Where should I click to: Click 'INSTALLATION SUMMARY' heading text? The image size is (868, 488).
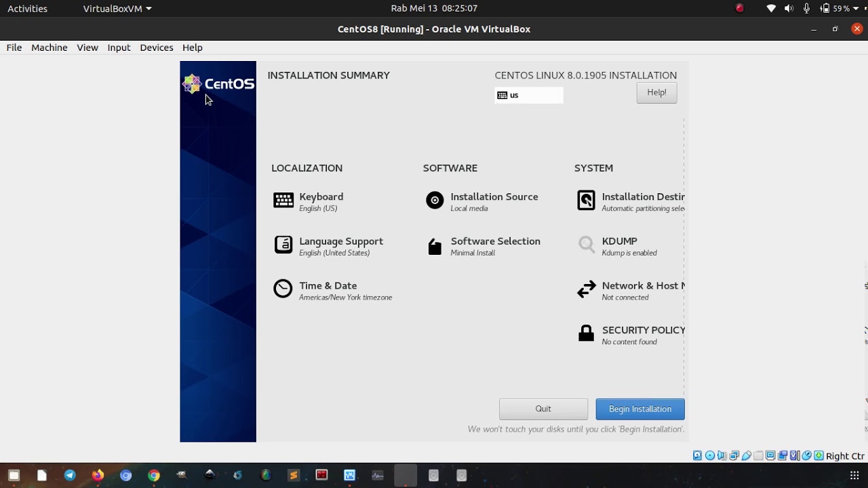tap(328, 75)
